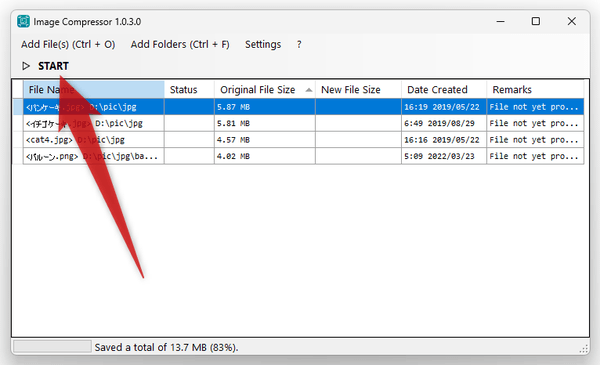Open the ? help menu
This screenshot has height=365, width=600.
(299, 44)
